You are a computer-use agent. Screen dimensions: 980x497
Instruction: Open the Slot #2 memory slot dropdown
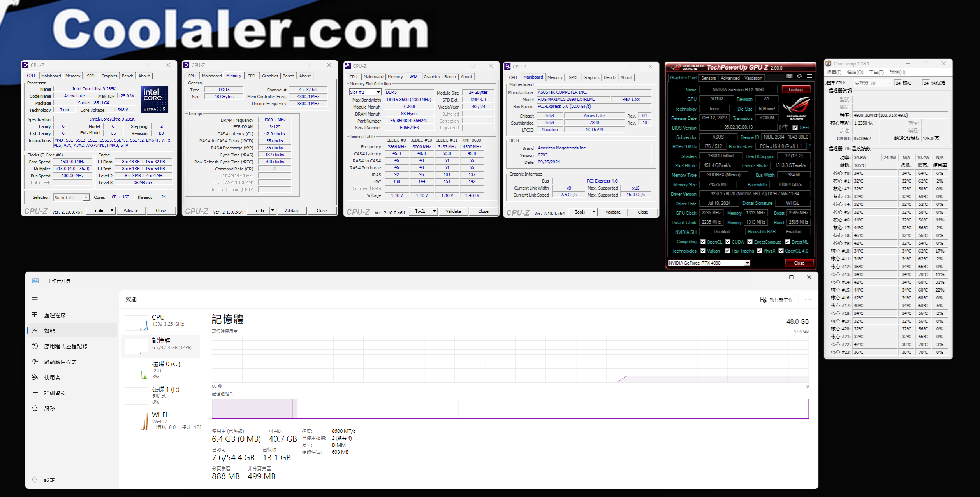[365, 92]
